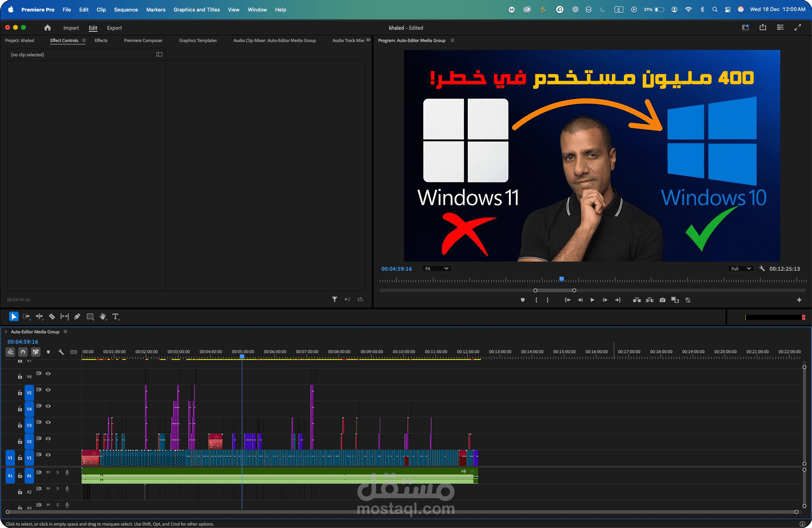Switch to the Export workspace
Screen dimensions: 812x528
click(x=114, y=28)
